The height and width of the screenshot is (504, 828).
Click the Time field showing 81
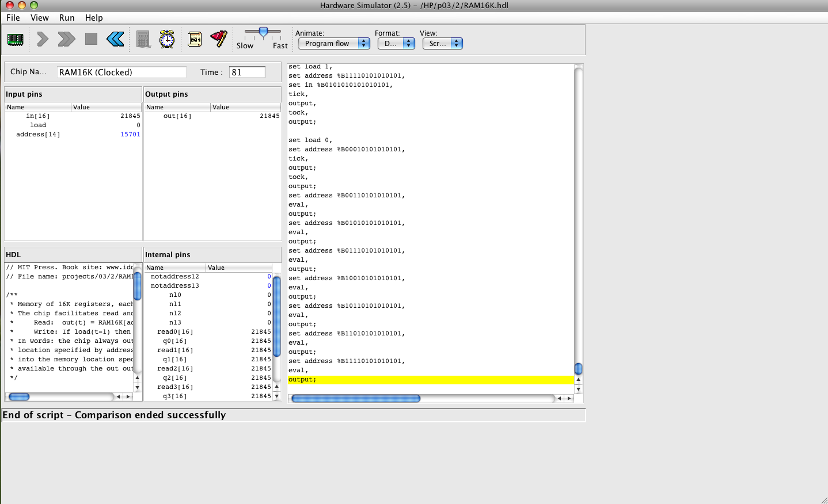[x=247, y=72]
